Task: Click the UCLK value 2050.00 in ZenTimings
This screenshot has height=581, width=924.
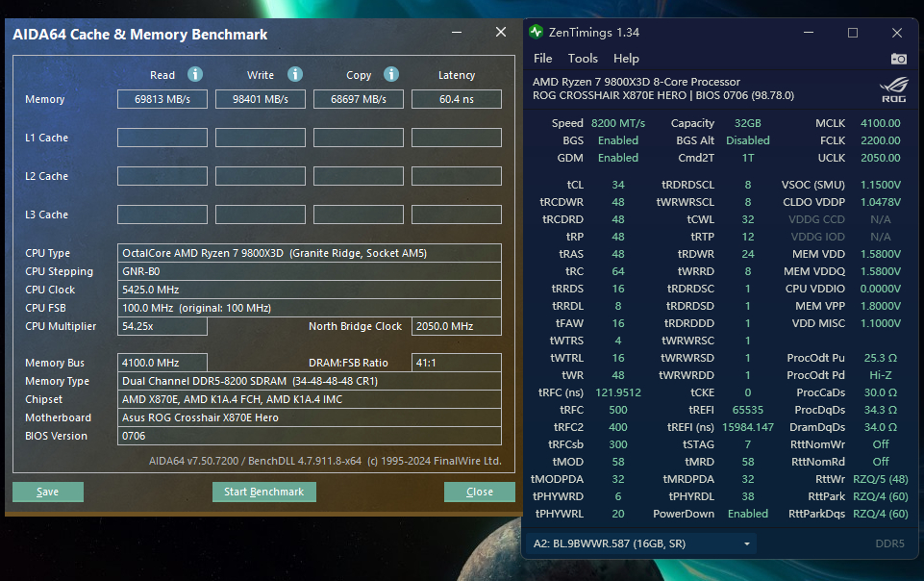Action: pyautogui.click(x=881, y=158)
